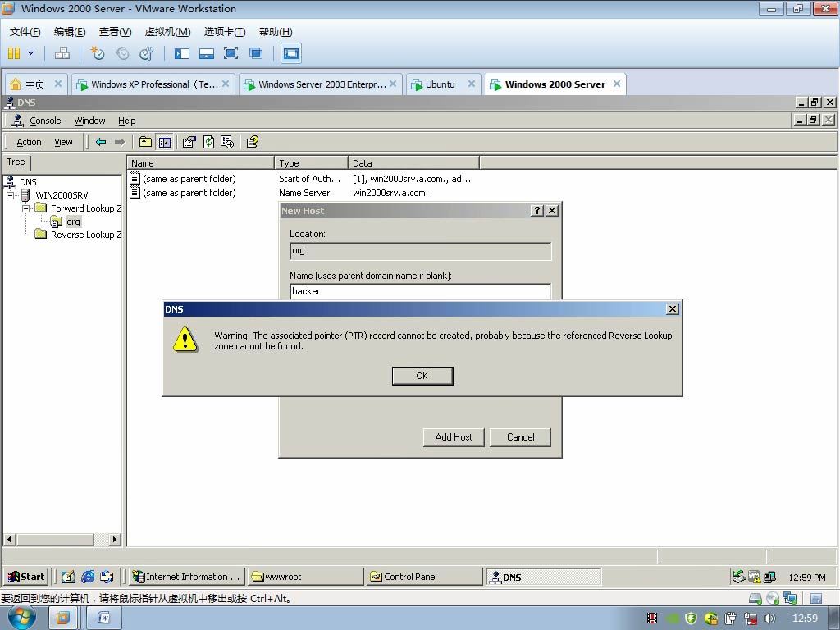
Task: Click the VMware snapshot manager icon
Action: pyautogui.click(x=146, y=53)
